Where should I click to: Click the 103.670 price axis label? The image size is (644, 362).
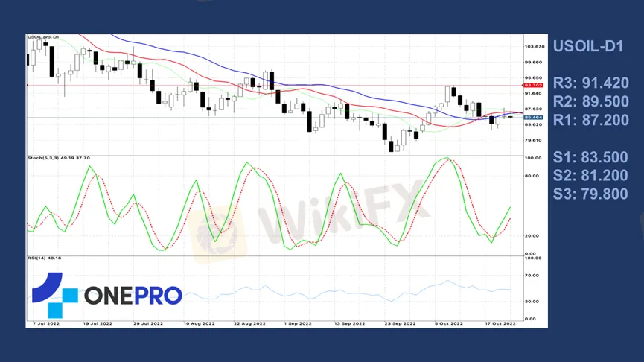coord(534,47)
